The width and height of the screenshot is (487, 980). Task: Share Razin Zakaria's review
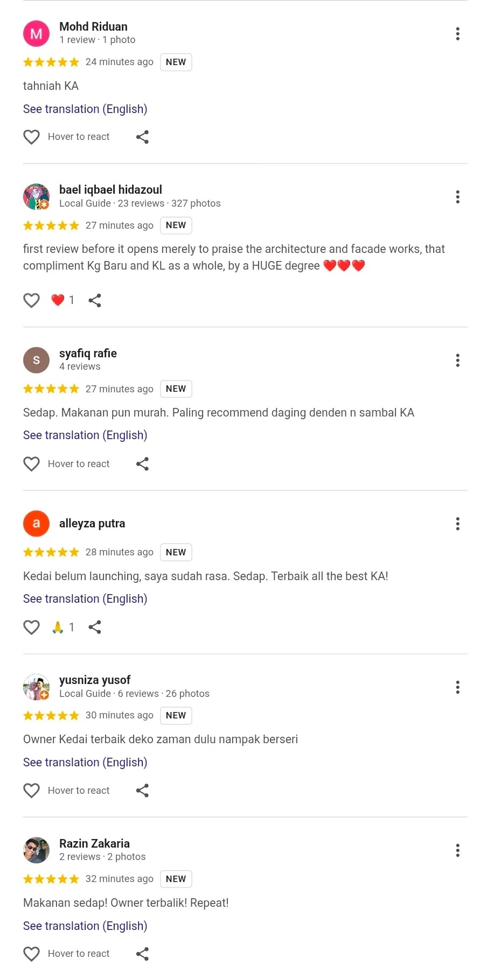pos(142,954)
